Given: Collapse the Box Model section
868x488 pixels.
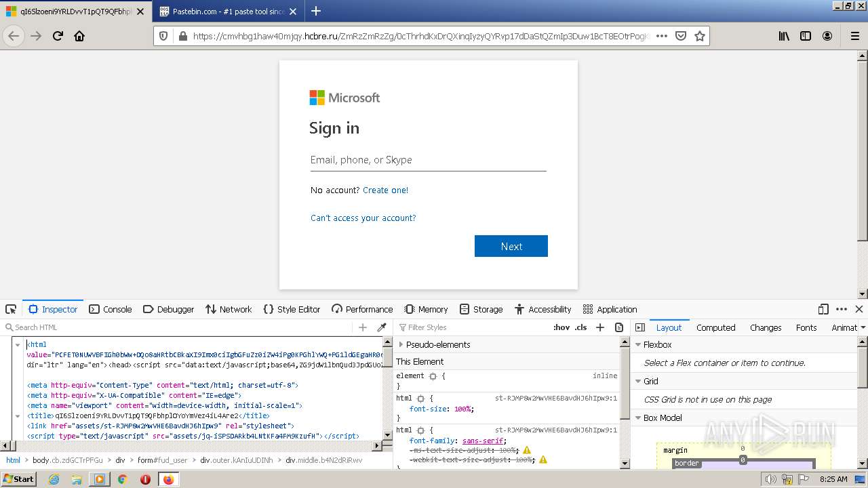Looking at the screenshot, I should coord(638,418).
